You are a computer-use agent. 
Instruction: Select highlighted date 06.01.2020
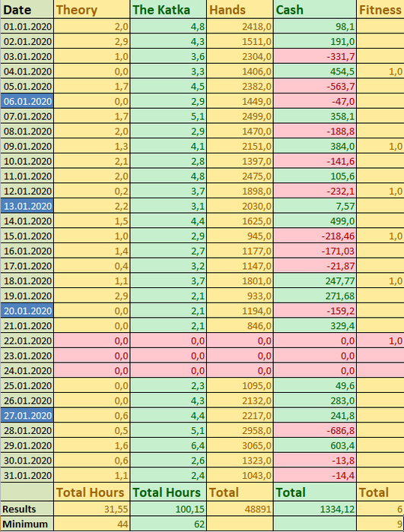(27, 101)
